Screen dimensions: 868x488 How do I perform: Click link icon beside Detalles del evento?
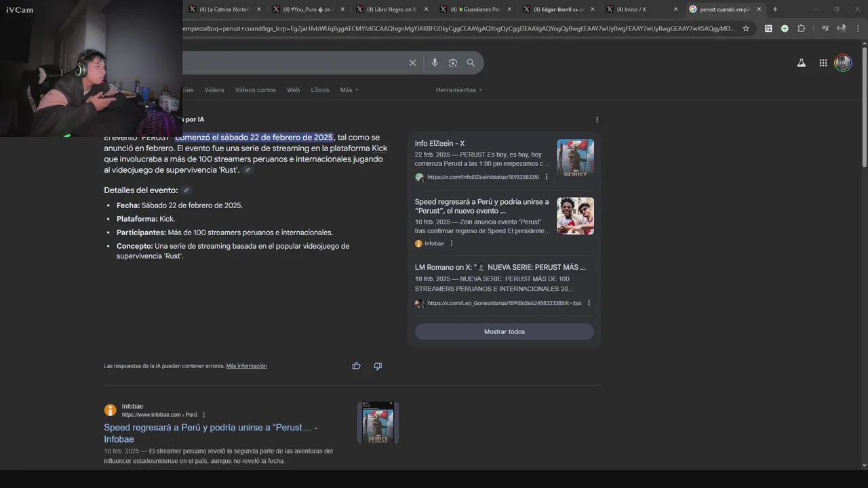coord(186,190)
